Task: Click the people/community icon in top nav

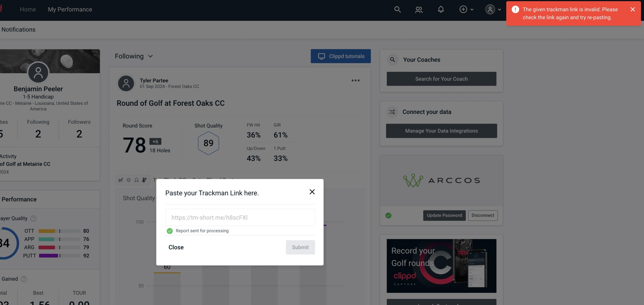Action: pos(418,9)
